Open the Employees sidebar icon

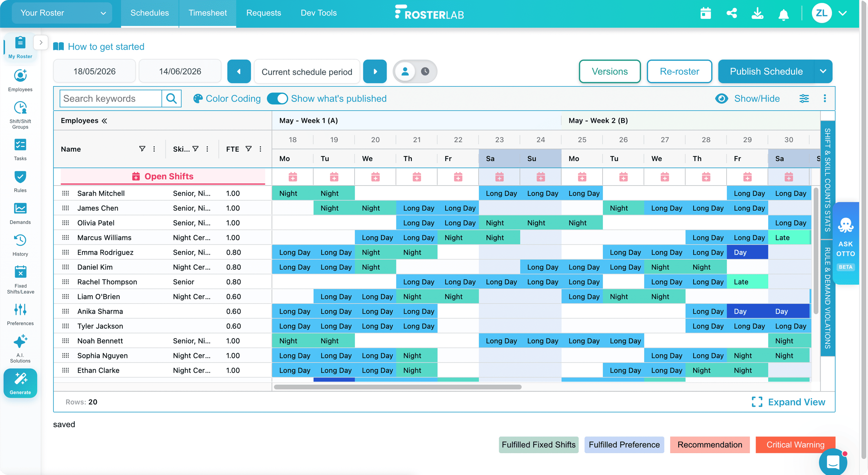pyautogui.click(x=20, y=80)
